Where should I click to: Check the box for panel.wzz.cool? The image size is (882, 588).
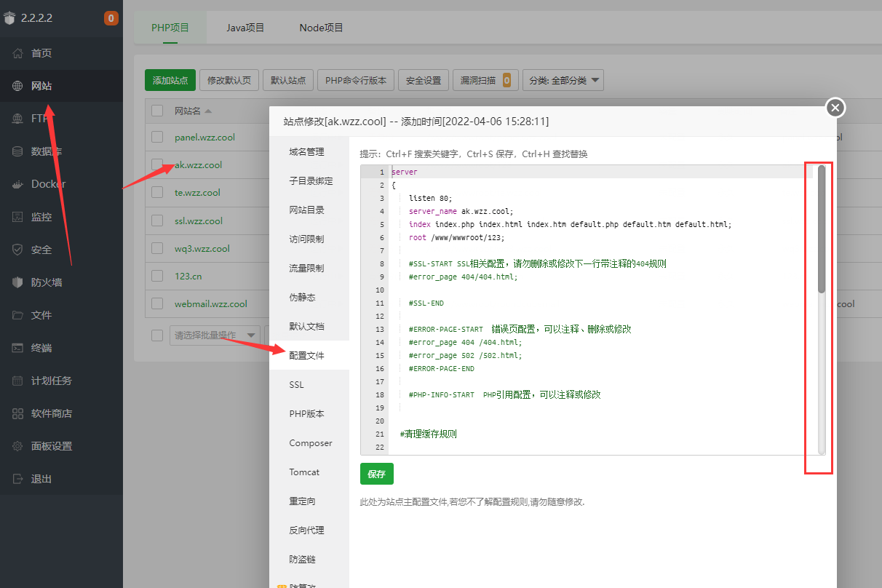click(157, 137)
